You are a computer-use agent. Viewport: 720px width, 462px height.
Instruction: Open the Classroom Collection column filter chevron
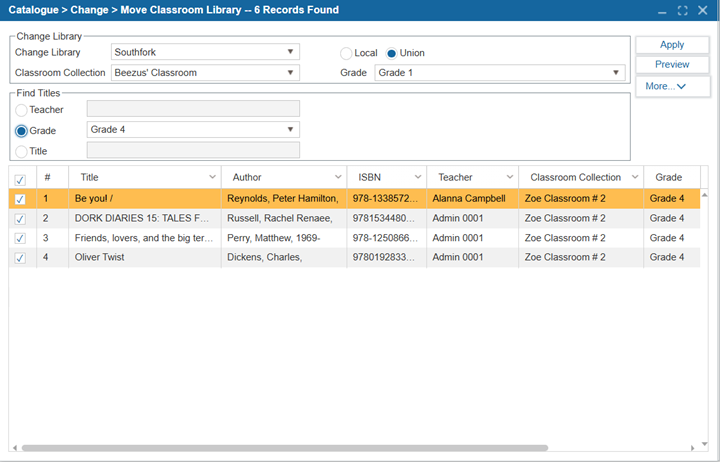[x=635, y=177]
